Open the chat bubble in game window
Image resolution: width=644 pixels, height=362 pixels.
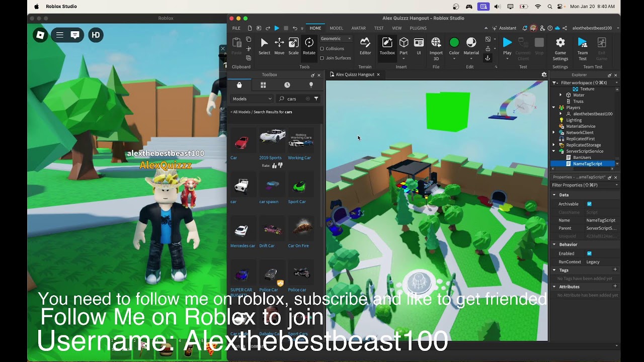(75, 35)
